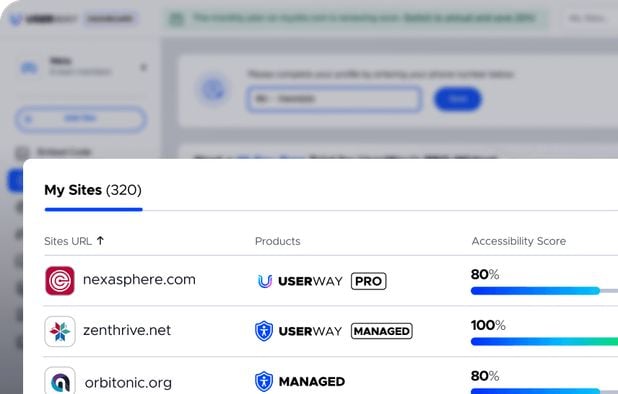Click the blurred UserWay logo in header
The width and height of the screenshot is (618, 394).
(44, 19)
